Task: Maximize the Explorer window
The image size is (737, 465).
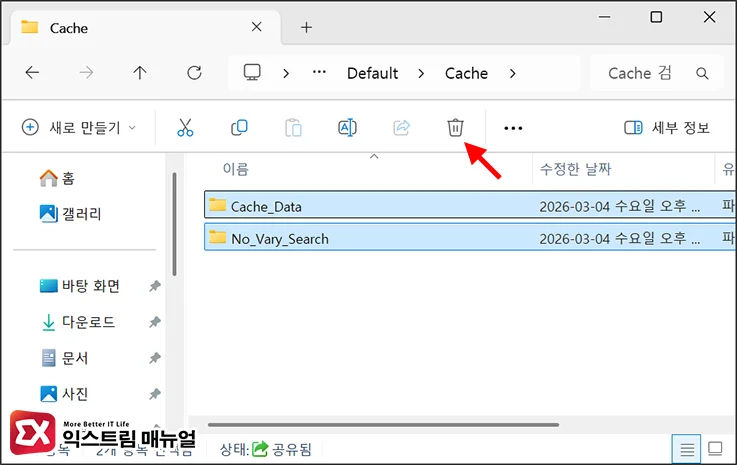Action: pyautogui.click(x=656, y=17)
